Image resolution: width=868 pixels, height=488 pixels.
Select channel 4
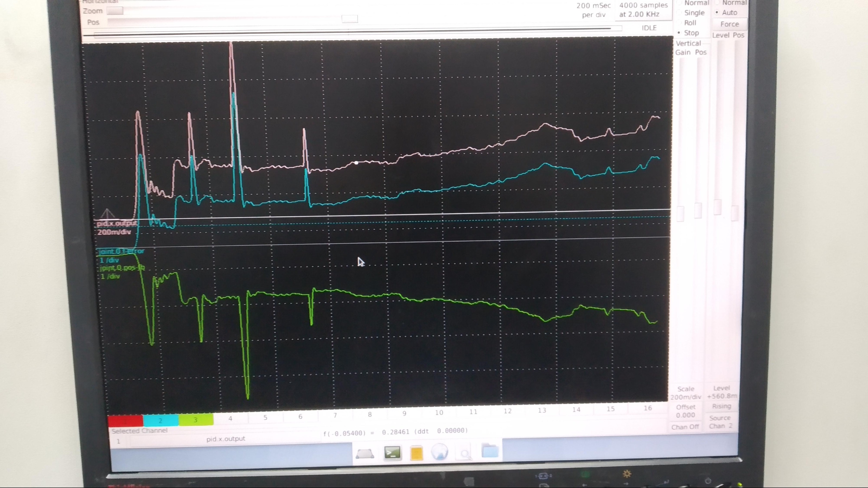click(231, 418)
